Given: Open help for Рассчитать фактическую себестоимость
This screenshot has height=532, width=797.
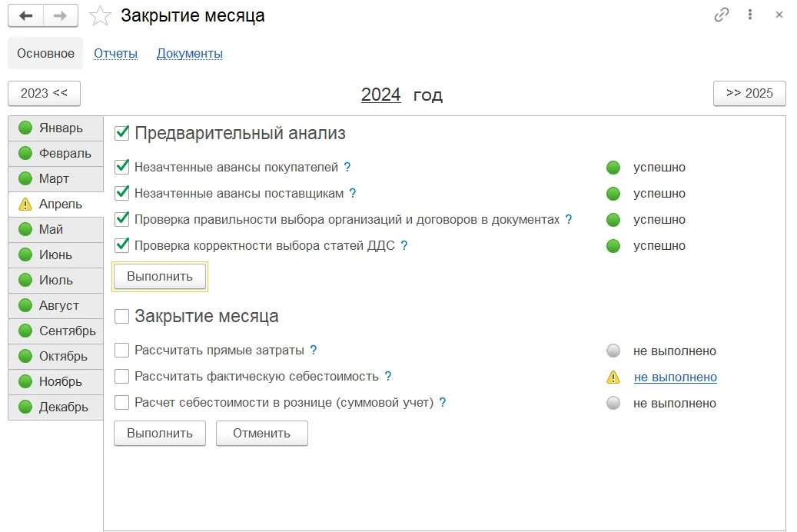Looking at the screenshot, I should tap(388, 377).
